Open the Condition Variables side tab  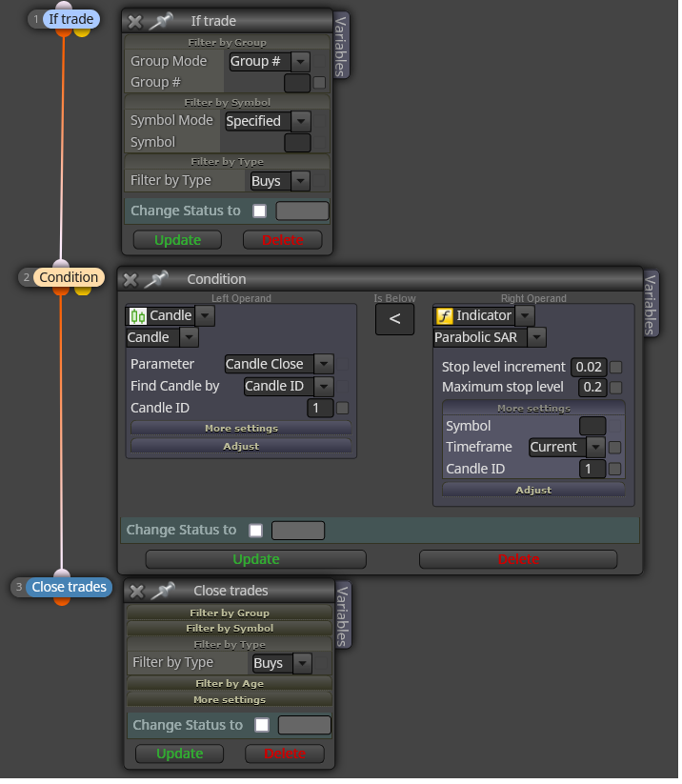click(652, 306)
